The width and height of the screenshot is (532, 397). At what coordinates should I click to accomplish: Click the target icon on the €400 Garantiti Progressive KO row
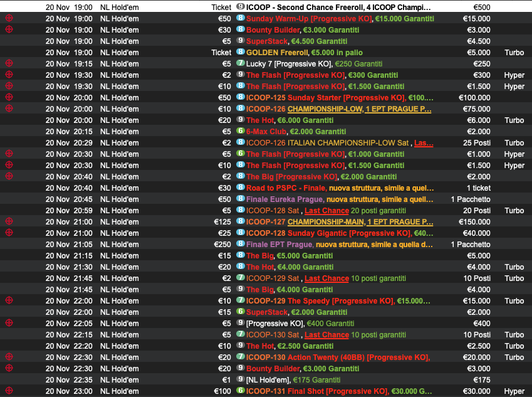point(9,323)
